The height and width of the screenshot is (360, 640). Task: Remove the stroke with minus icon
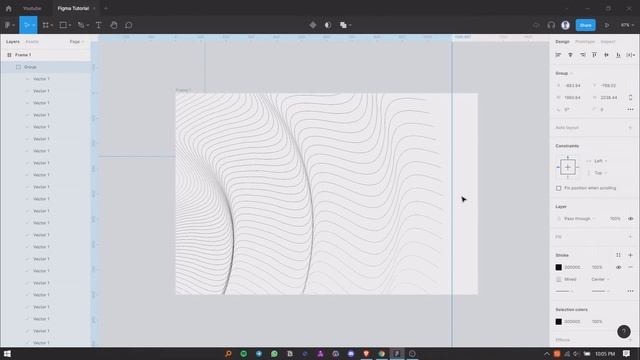(x=630, y=267)
